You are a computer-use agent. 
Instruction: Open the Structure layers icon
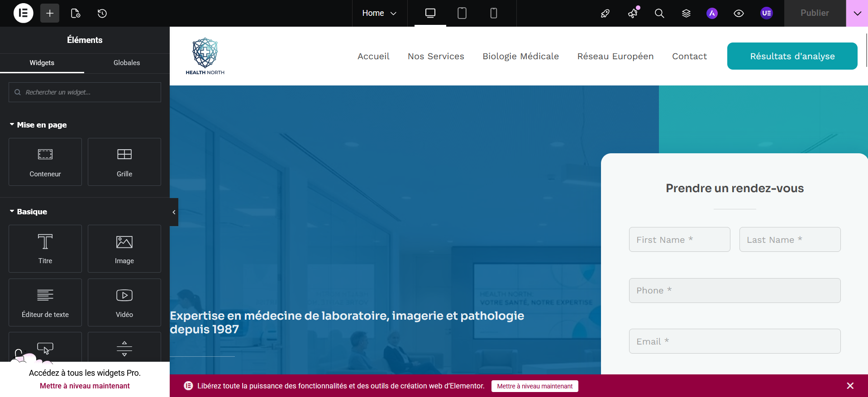(686, 13)
